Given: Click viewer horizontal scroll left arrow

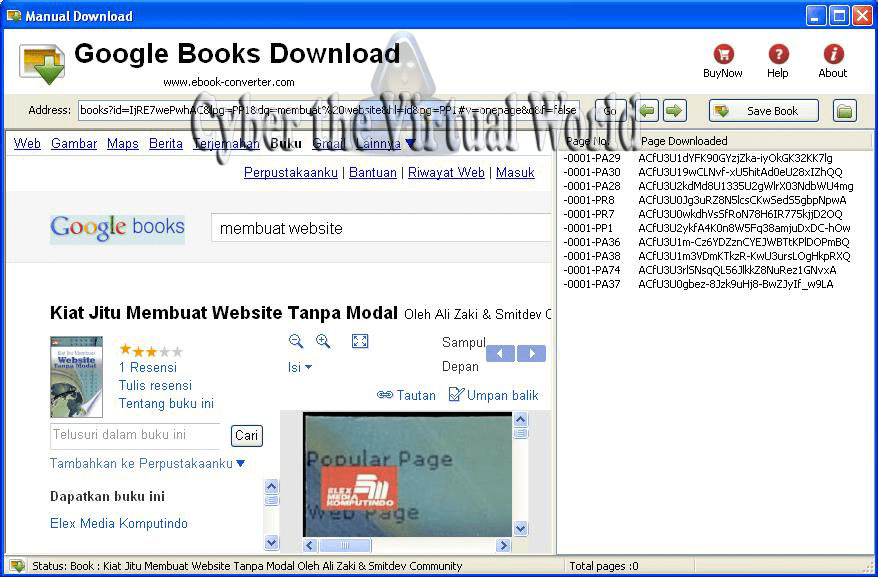Looking at the screenshot, I should [x=310, y=545].
